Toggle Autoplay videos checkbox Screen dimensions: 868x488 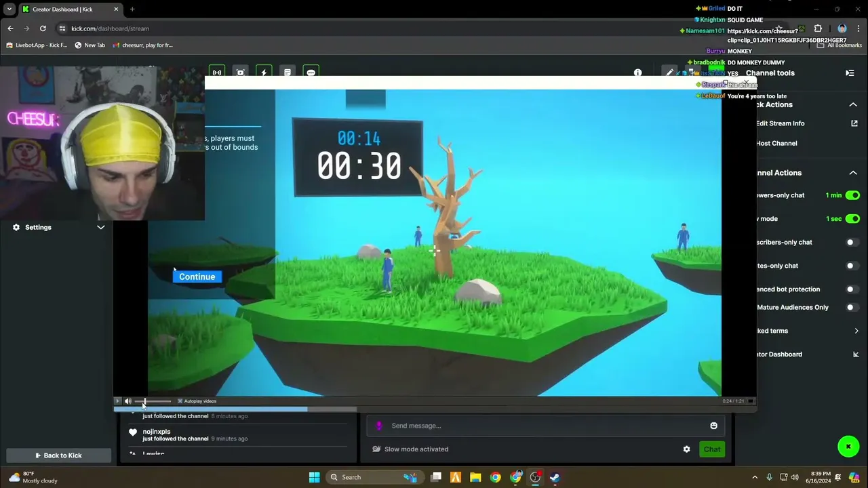180,401
